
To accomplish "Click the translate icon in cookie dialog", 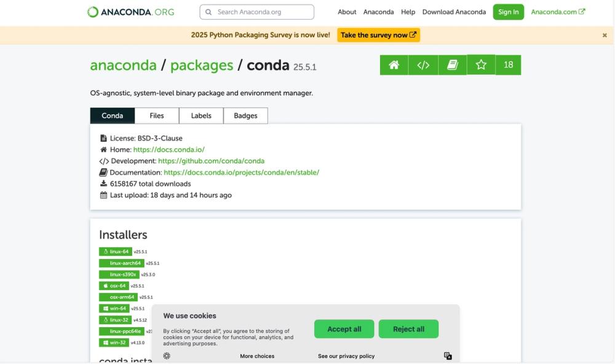I will click(x=448, y=356).
